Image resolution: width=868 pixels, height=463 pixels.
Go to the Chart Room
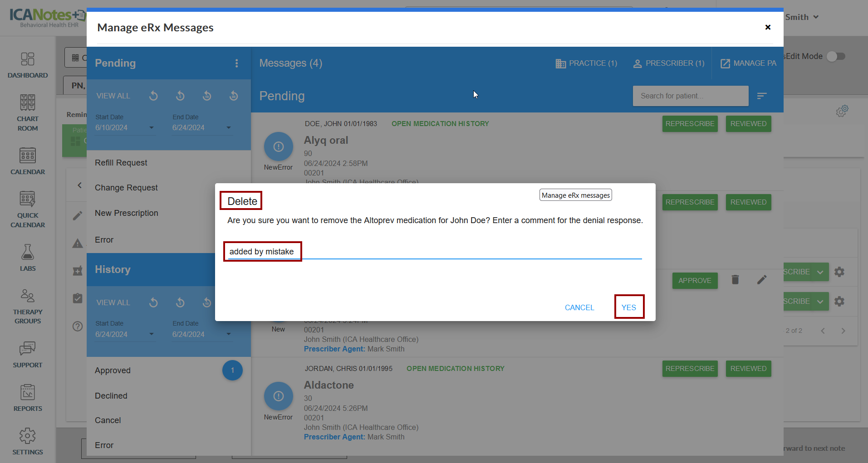28,113
